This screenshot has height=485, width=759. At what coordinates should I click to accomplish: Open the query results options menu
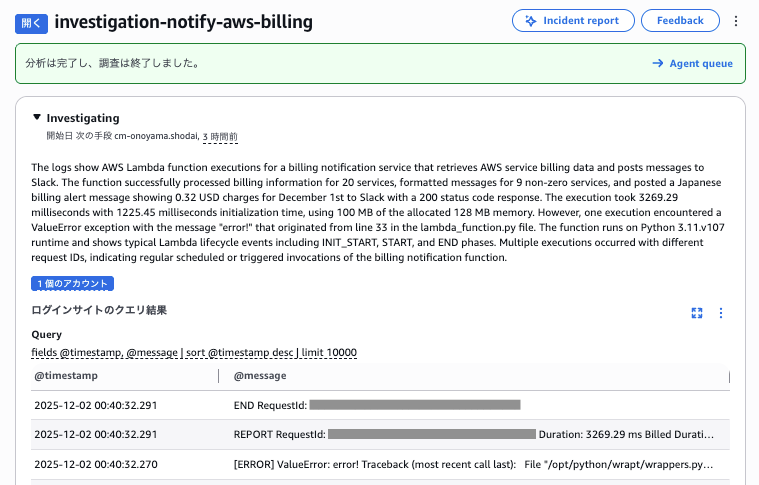721,313
